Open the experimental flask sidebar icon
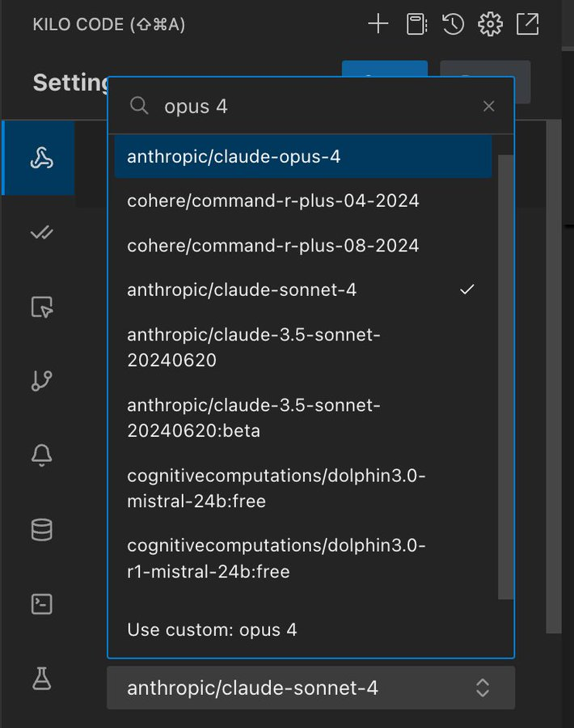 41,679
